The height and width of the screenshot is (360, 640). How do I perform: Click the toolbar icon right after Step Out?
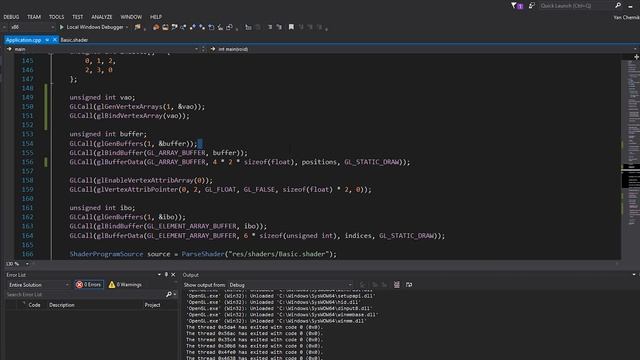220,27
